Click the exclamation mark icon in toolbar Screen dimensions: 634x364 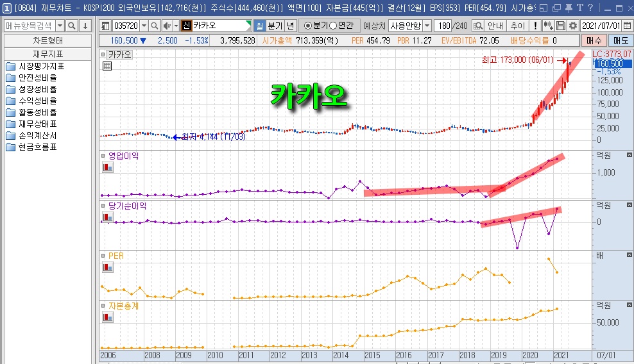pyautogui.click(x=535, y=26)
